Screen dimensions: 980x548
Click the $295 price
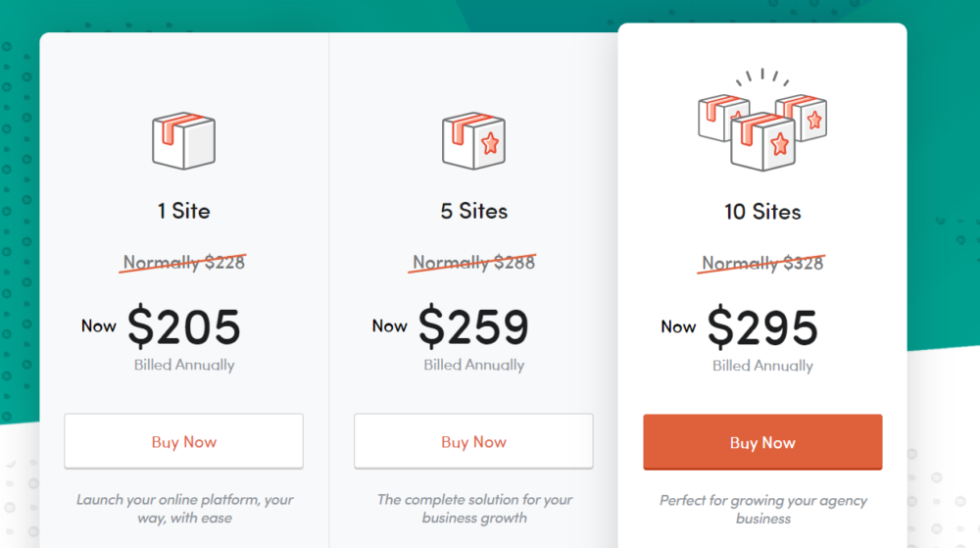762,327
